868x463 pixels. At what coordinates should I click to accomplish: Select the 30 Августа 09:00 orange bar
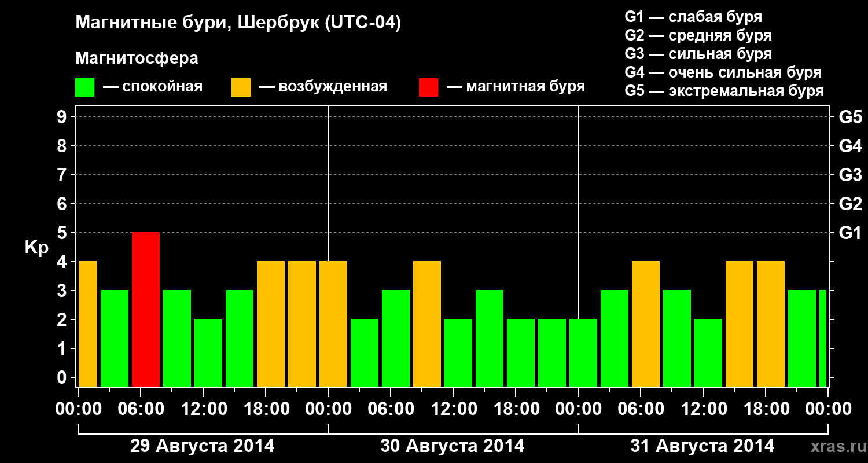(x=427, y=324)
